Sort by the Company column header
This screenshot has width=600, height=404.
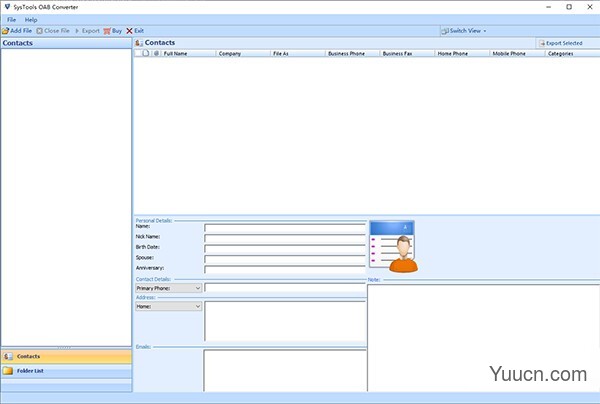(x=243, y=54)
